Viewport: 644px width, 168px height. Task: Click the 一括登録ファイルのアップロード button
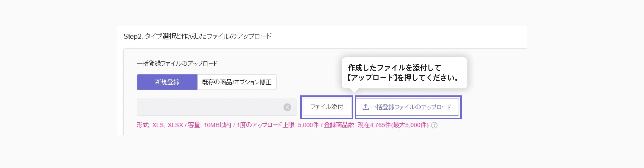point(408,107)
